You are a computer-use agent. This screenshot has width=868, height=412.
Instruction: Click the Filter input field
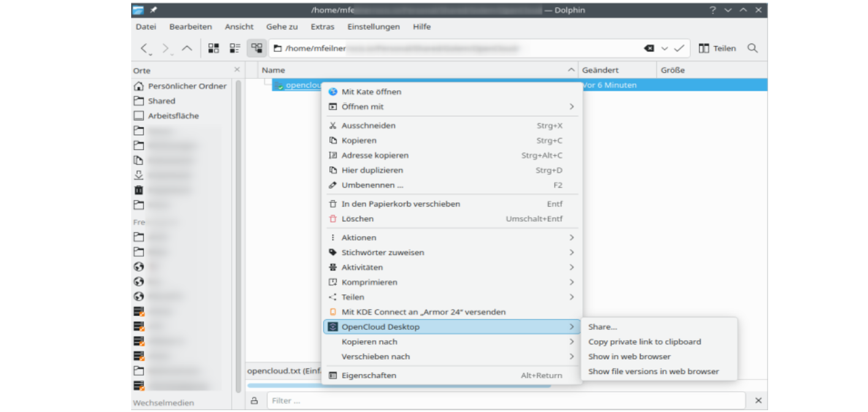pyautogui.click(x=506, y=401)
